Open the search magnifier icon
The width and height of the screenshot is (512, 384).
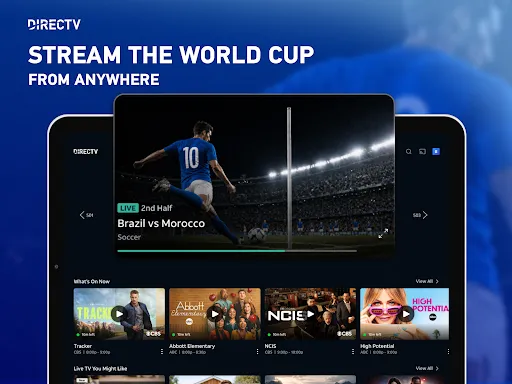[x=409, y=152]
